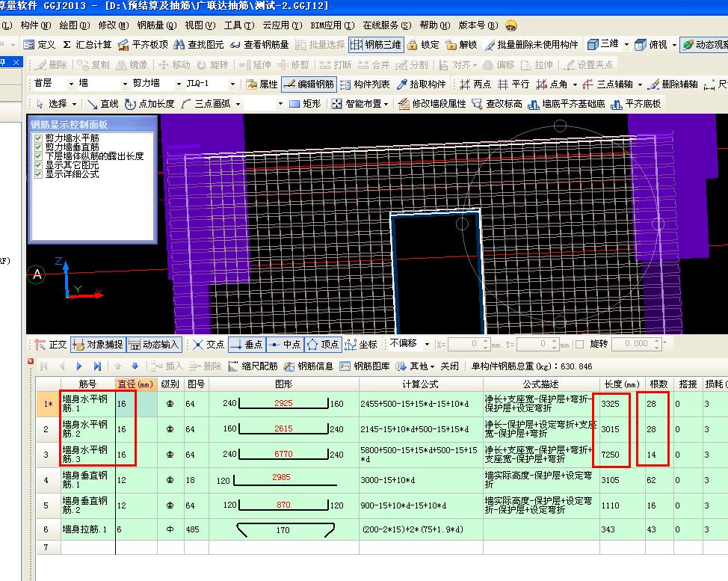Toggle 正交 orthogonal mode

tap(51, 344)
